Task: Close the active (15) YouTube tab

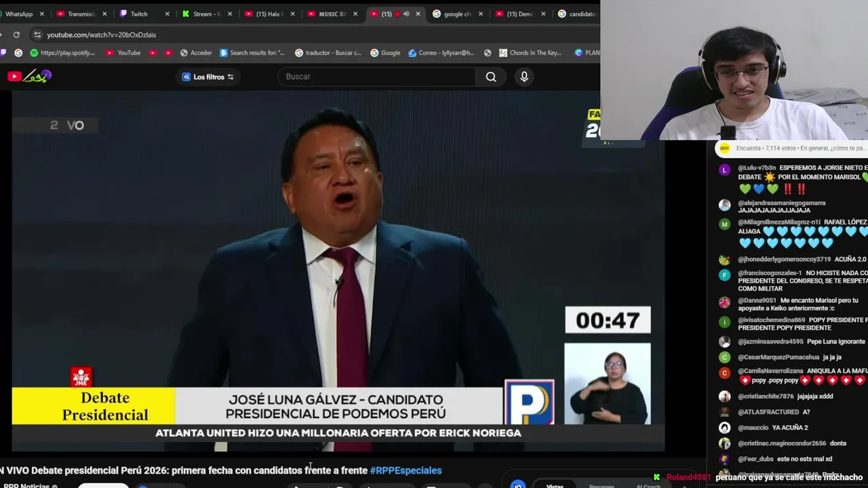Action: pyautogui.click(x=418, y=14)
